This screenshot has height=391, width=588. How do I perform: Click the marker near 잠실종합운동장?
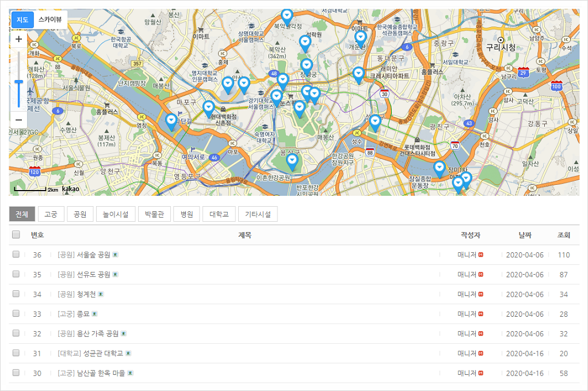point(439,169)
